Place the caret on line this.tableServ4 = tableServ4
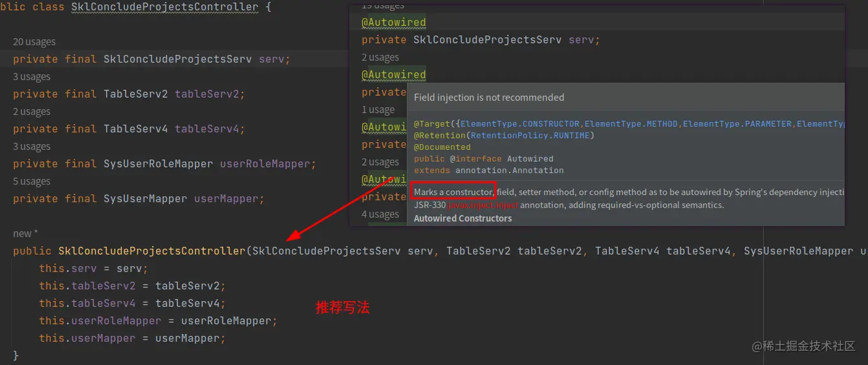 click(x=132, y=303)
